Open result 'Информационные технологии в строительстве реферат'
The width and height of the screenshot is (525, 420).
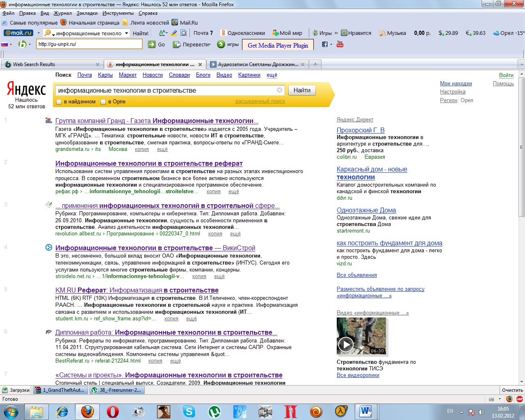click(x=149, y=163)
